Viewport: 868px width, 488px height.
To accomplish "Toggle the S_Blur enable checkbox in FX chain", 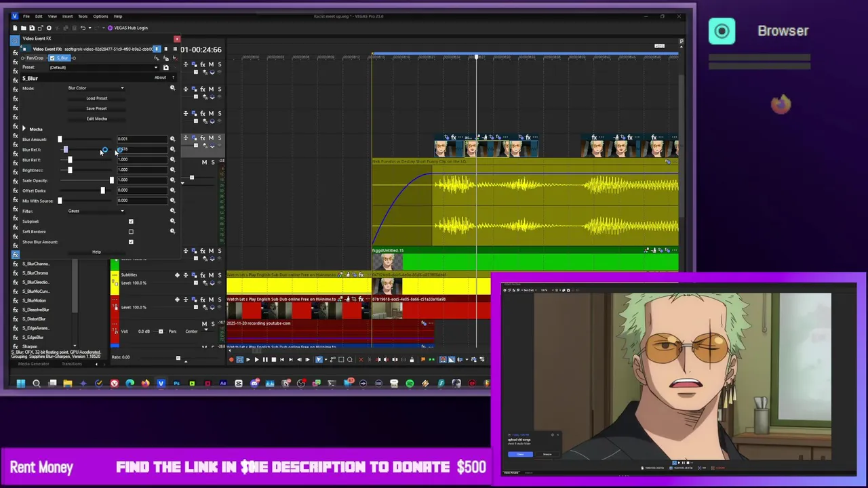I will tap(52, 58).
